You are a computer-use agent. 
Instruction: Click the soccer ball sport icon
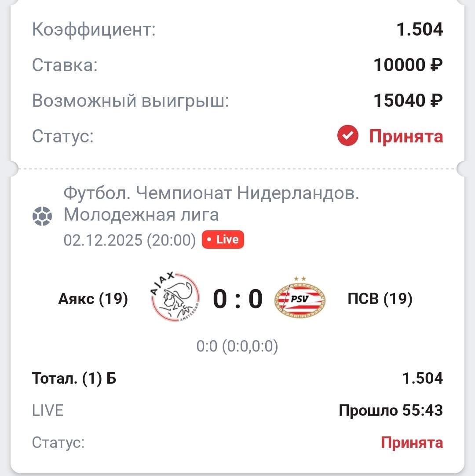coord(42,216)
